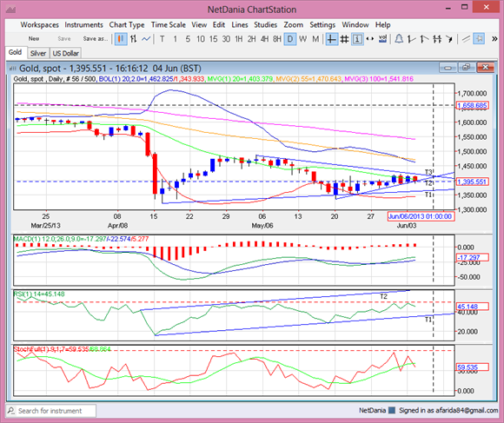Screen dimensions: 504x423
Task: Switch to the Gold tab
Action: (x=15, y=52)
